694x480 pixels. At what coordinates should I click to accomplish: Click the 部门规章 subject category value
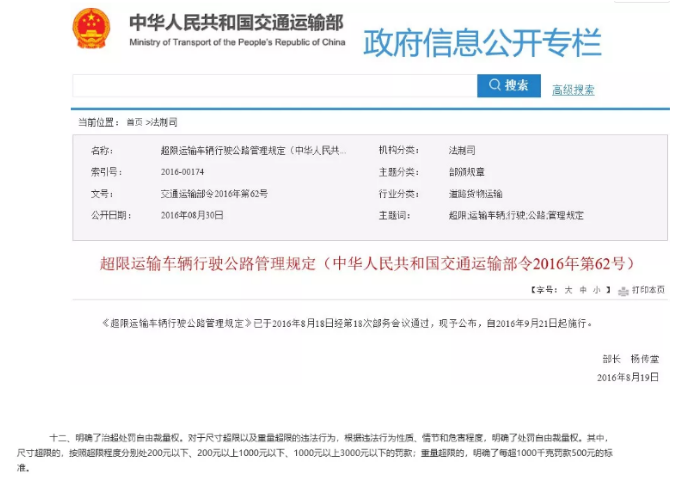coord(466,172)
